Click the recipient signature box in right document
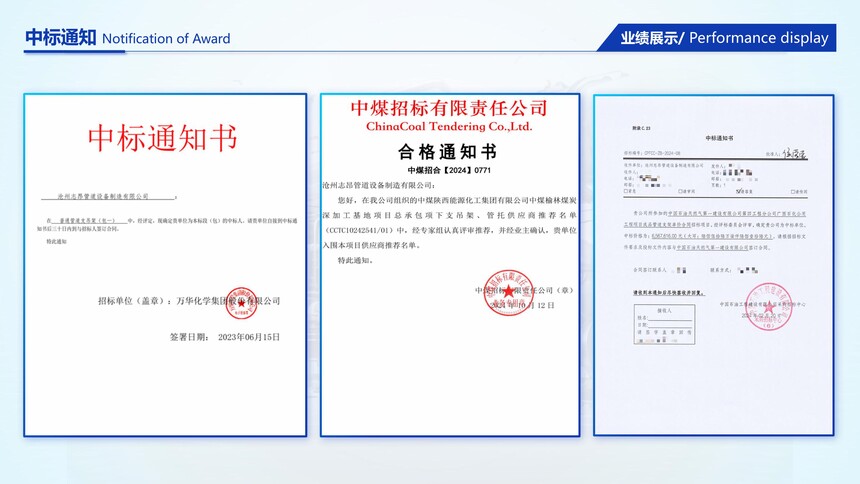The width and height of the screenshot is (860, 484). 664,324
